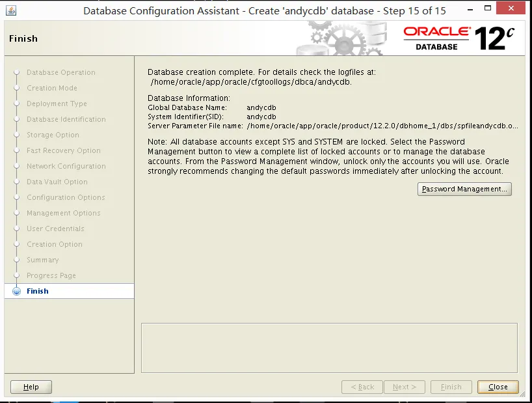Click the Oracle Database 12c logo
The image size is (532, 403).
459,38
